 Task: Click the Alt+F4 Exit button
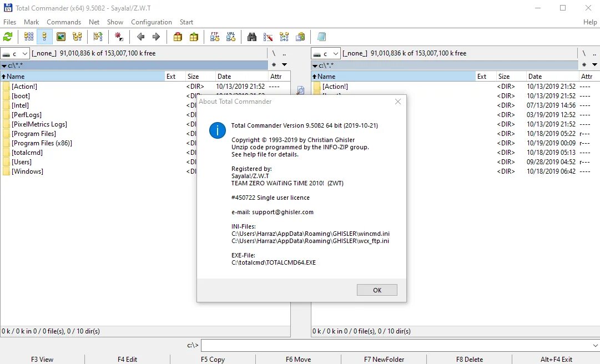tap(556, 360)
